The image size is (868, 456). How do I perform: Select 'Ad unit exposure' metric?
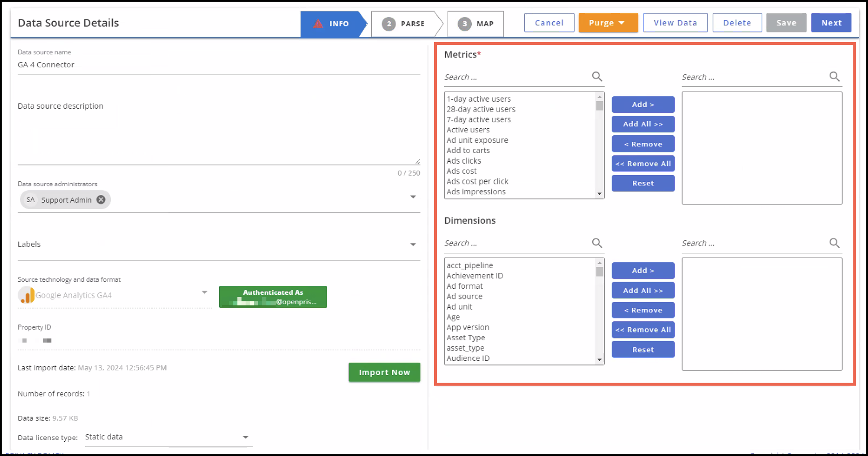(x=477, y=140)
